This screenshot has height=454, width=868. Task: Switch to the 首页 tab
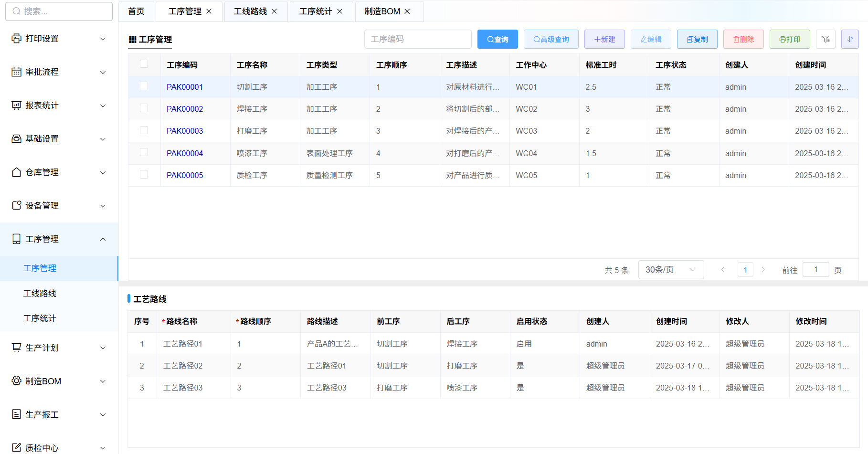coord(137,11)
